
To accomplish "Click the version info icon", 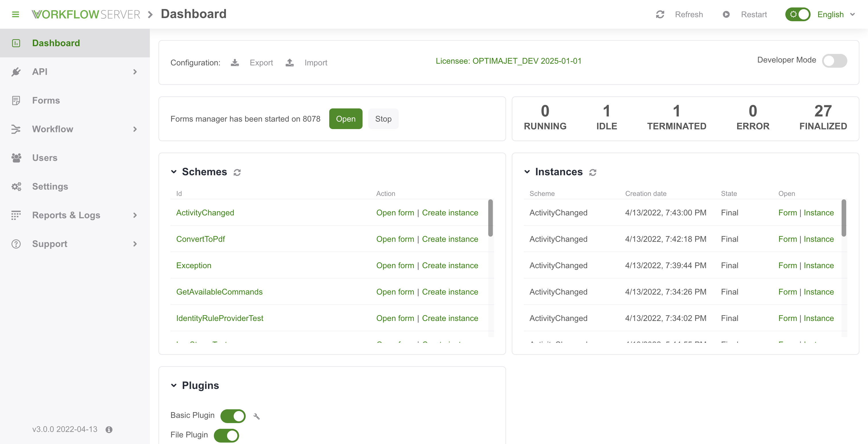I will coord(109,430).
